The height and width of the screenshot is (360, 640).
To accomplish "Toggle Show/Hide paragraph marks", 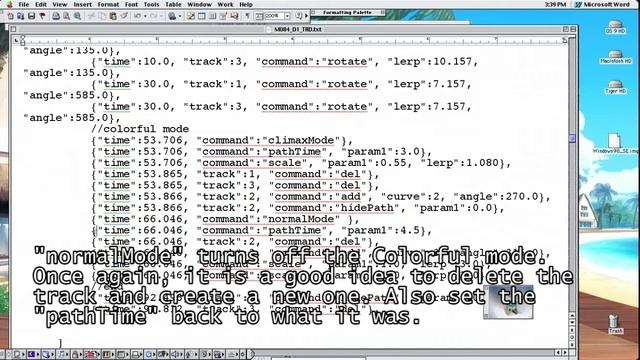I will point(247,16).
